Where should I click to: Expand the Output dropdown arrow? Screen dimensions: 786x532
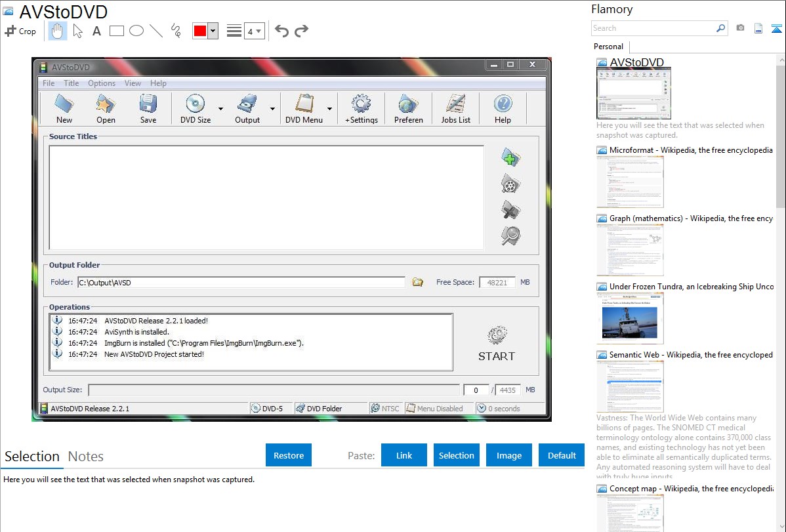(273, 109)
